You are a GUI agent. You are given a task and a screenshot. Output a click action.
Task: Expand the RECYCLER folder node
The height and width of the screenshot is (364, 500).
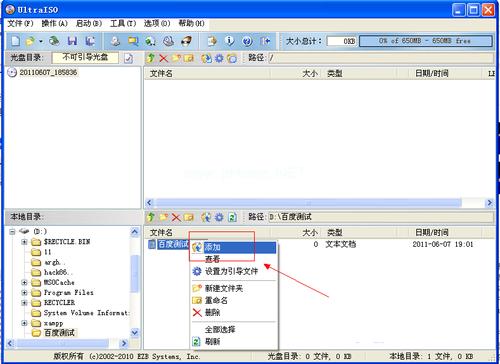pos(24,303)
